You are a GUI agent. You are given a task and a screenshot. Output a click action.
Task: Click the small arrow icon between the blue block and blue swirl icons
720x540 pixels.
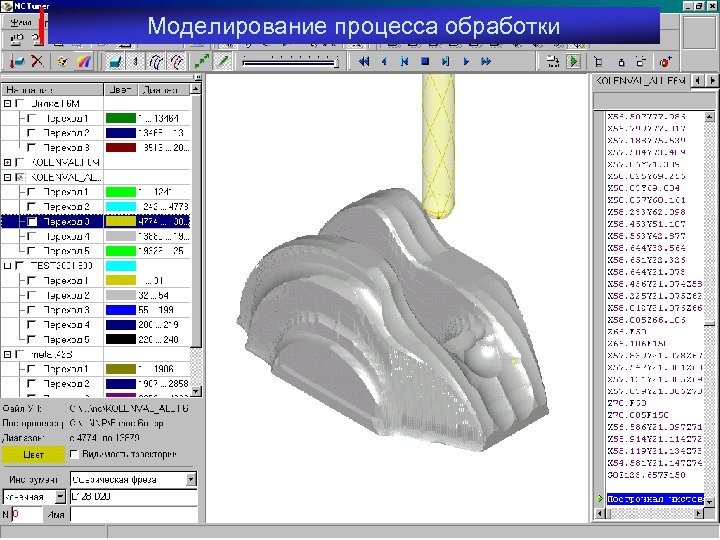[135, 61]
